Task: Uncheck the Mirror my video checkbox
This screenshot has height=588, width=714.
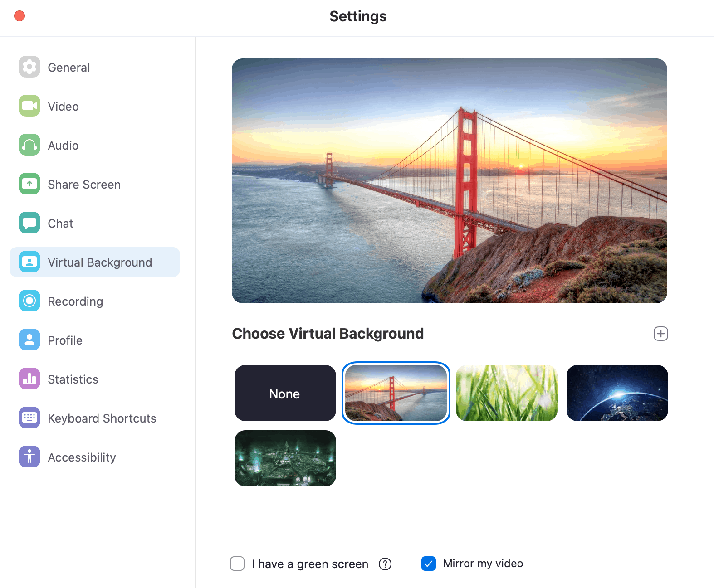Action: coord(429,564)
